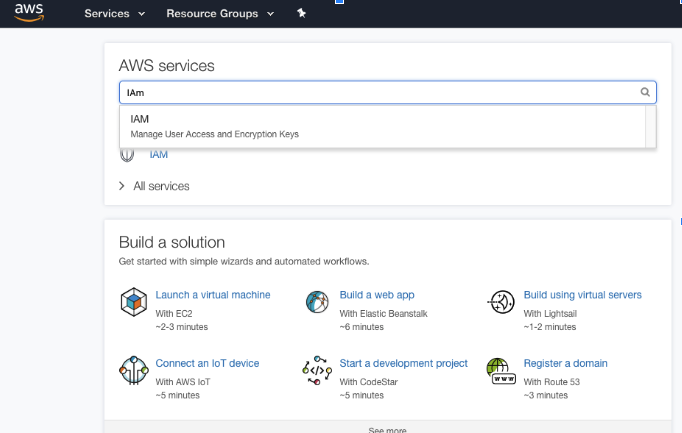Click the CodeStar development project icon

317,370
